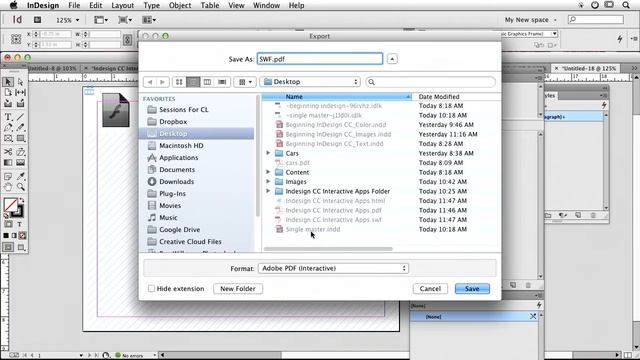Select the Selection tool in toolbox
The image size is (640, 360).
coord(8,82)
